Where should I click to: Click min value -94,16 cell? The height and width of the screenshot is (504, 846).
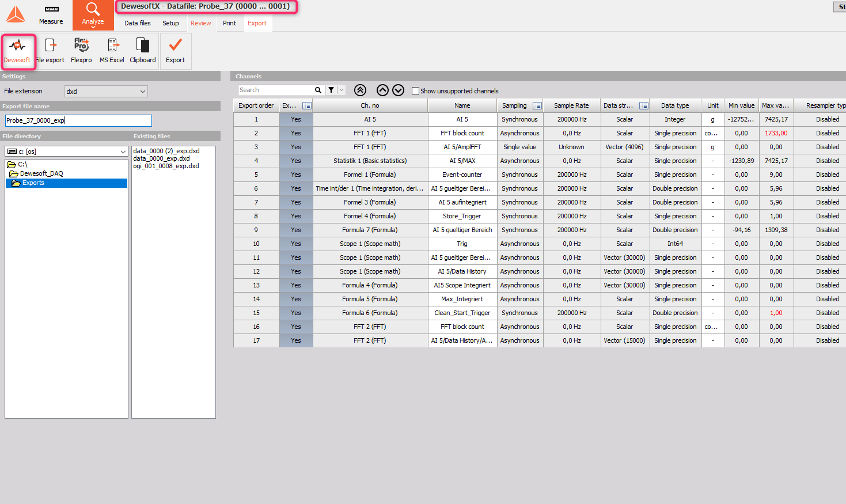pyautogui.click(x=741, y=230)
